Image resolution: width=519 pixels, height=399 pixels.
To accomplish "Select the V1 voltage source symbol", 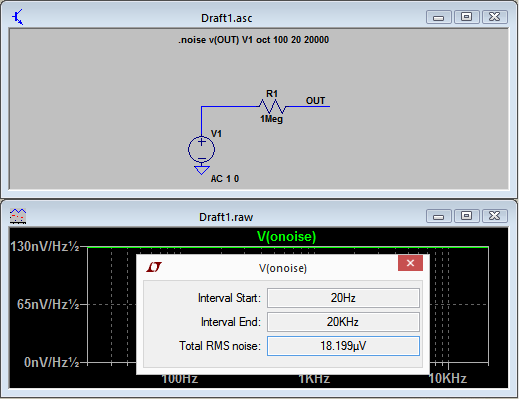I will (201, 150).
